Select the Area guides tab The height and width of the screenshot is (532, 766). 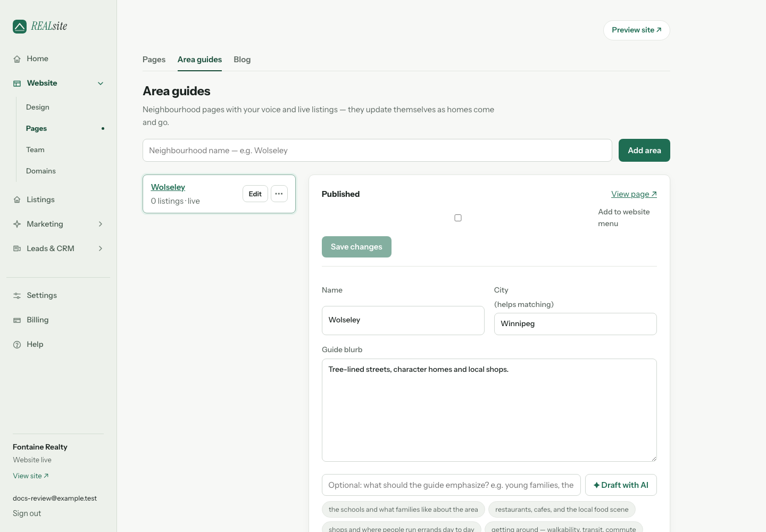click(x=199, y=60)
